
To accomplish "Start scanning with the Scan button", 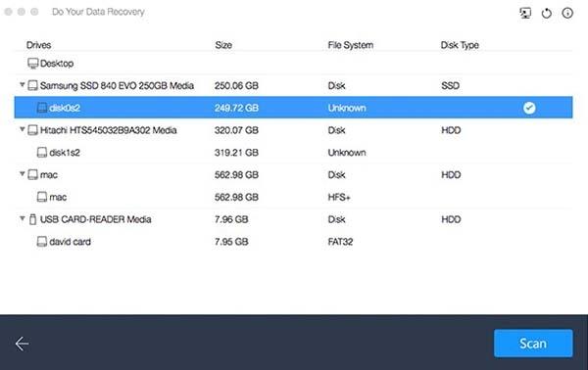I will pos(533,344).
